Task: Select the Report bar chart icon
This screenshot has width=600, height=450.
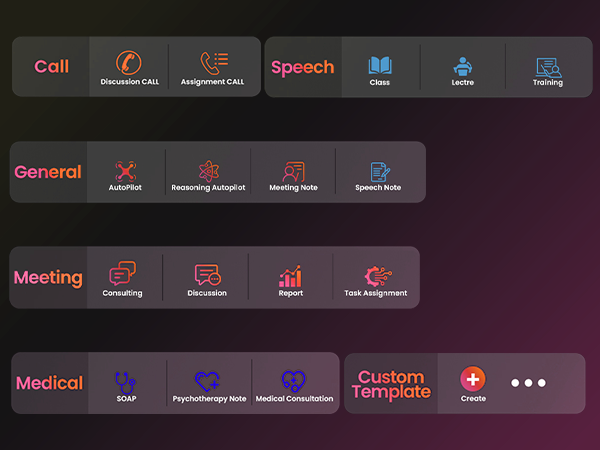Action: coord(291,276)
